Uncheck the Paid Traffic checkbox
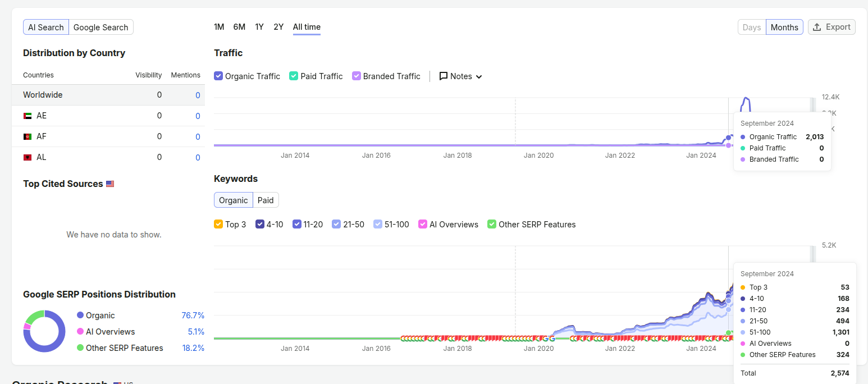The width and height of the screenshot is (868, 384). click(x=293, y=76)
